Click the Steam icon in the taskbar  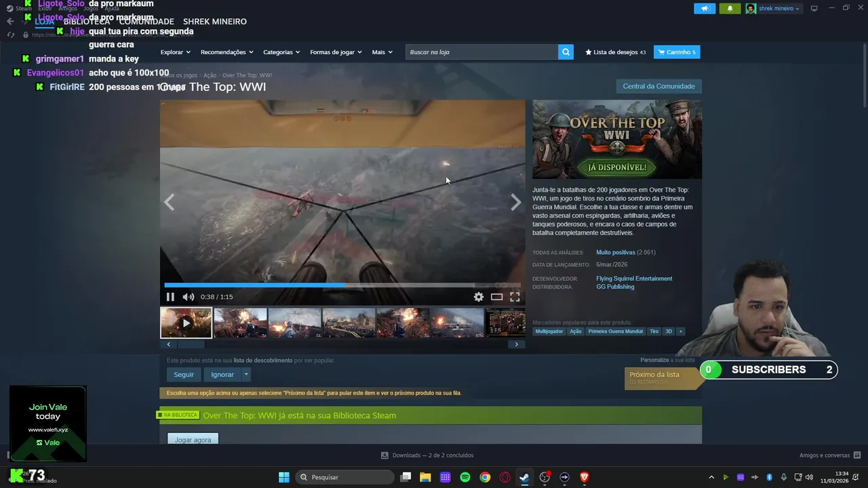525,477
